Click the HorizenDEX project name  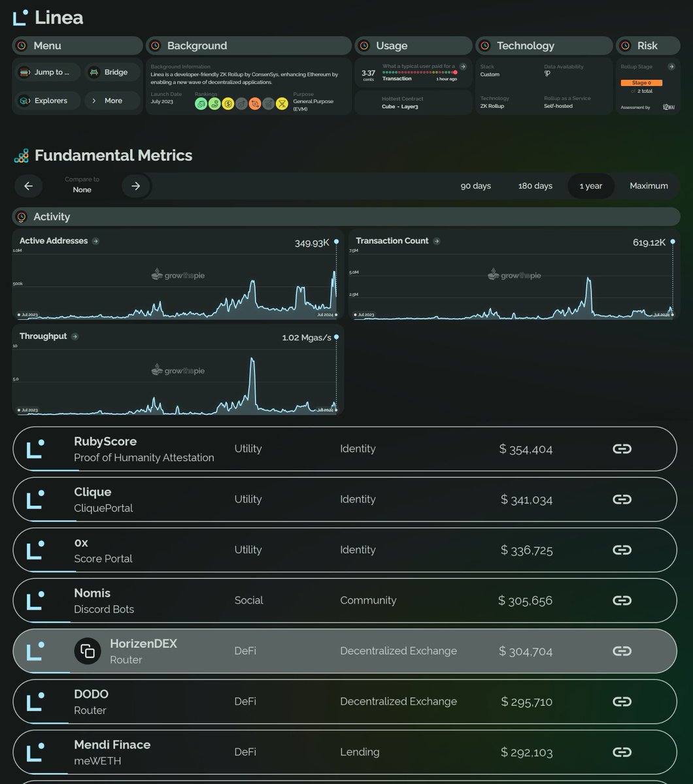pos(143,644)
